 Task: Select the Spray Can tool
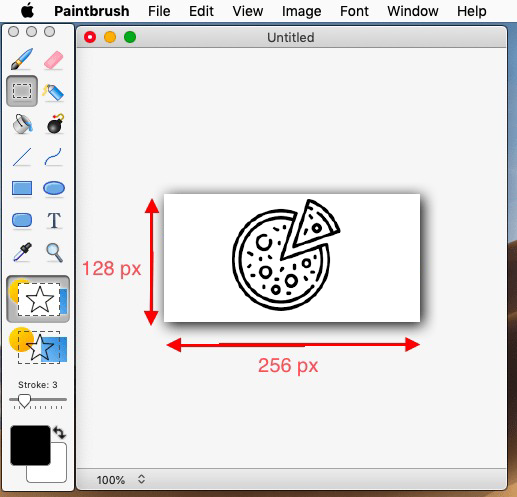pyautogui.click(x=54, y=92)
